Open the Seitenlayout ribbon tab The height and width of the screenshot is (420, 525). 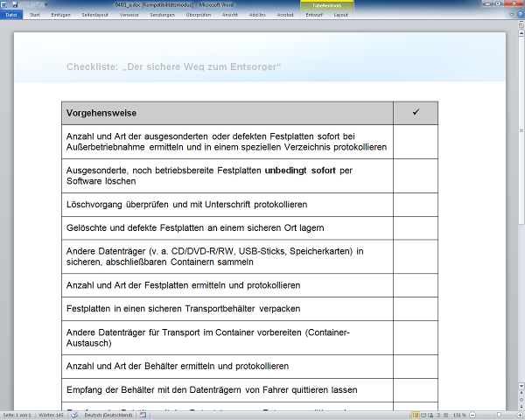[92, 15]
